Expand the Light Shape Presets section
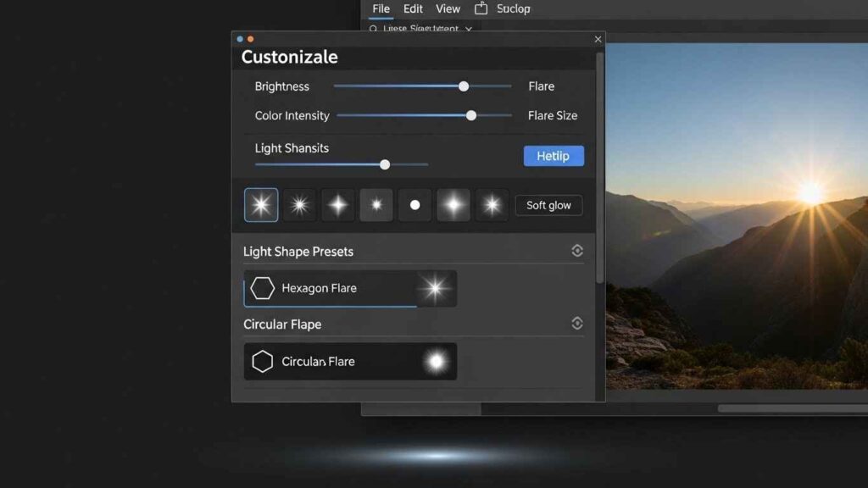Image resolution: width=868 pixels, height=488 pixels. (577, 250)
